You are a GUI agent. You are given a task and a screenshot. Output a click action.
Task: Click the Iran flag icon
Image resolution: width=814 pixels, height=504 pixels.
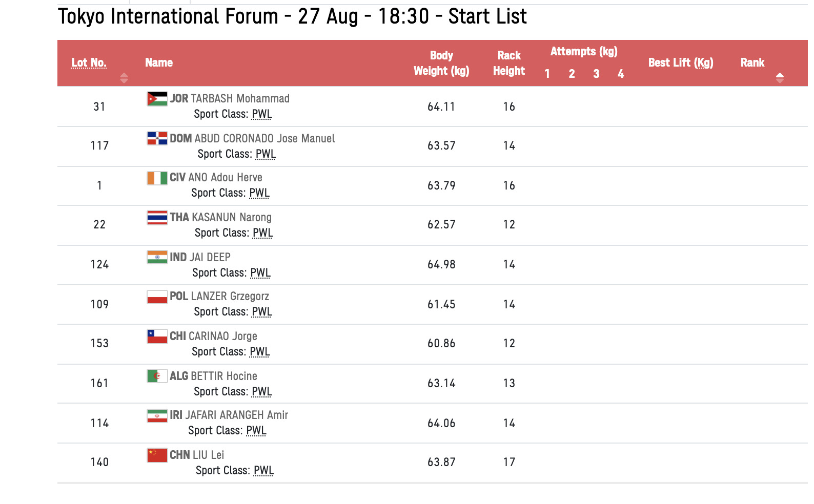click(157, 415)
